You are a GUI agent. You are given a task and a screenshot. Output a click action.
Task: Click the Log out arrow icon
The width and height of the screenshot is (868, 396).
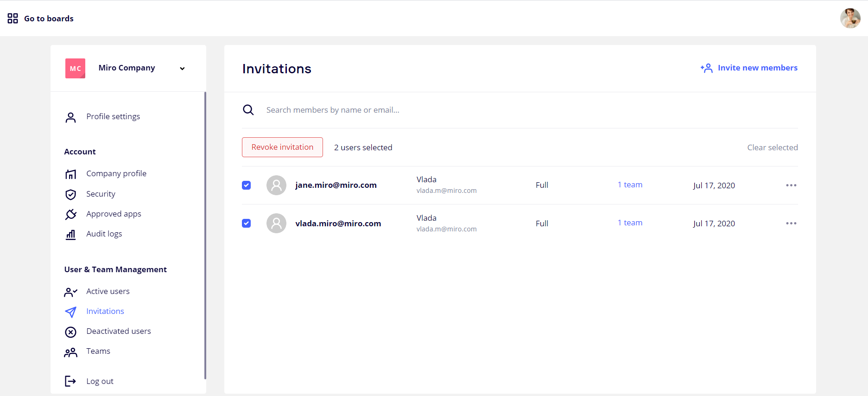pos(70,381)
